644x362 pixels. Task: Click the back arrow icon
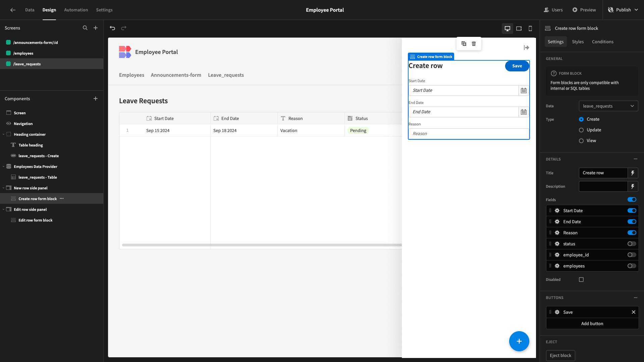coord(13,10)
